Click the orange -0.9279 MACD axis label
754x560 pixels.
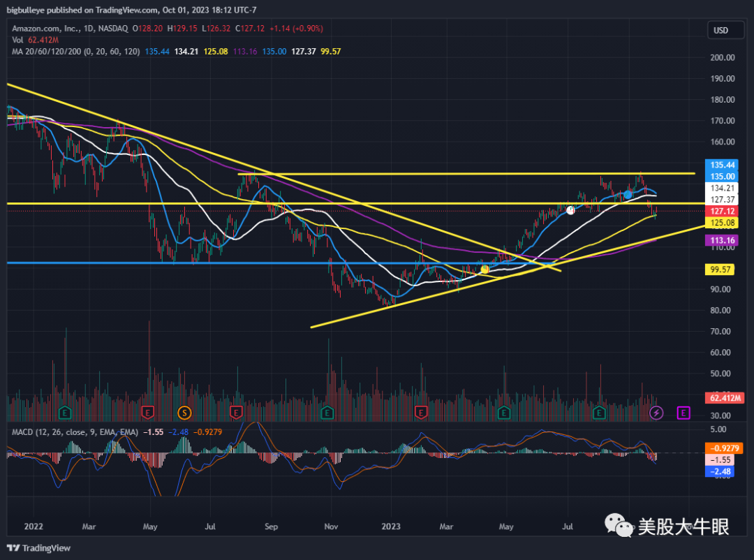724,448
